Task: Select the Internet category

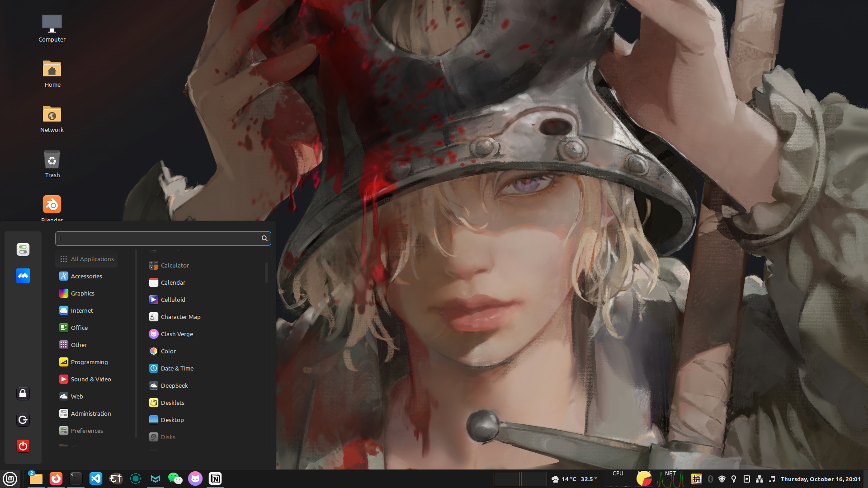Action: coord(82,310)
